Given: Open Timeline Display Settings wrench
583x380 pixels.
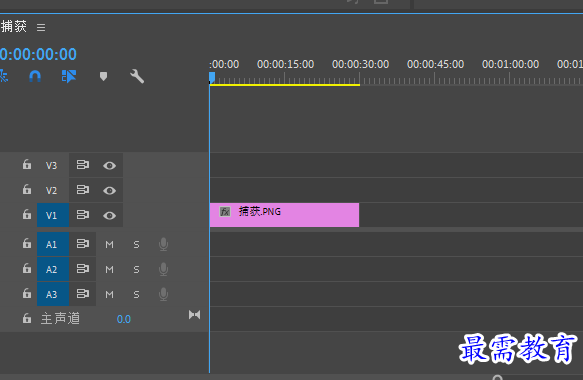Looking at the screenshot, I should click(137, 77).
